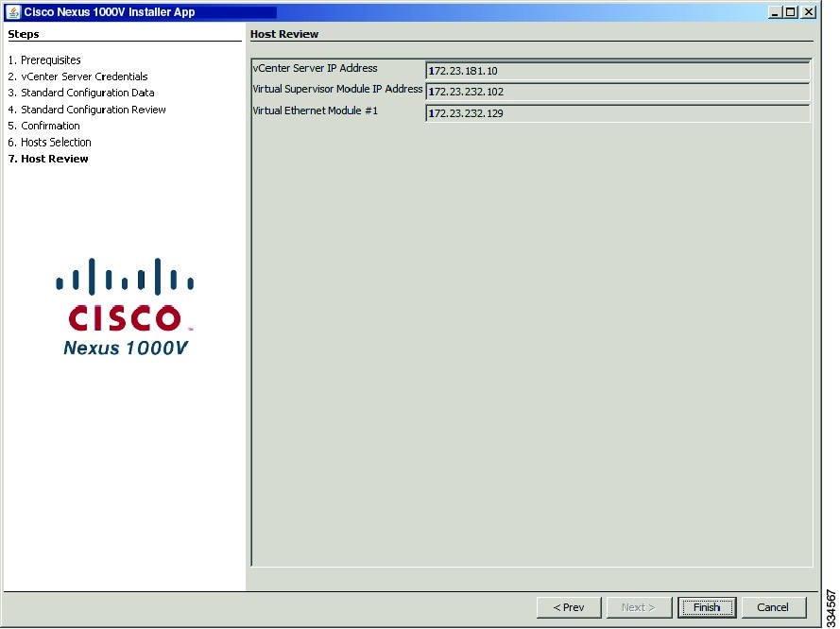
Task: Click the Host Review panel header
Action: pyautogui.click(x=283, y=34)
